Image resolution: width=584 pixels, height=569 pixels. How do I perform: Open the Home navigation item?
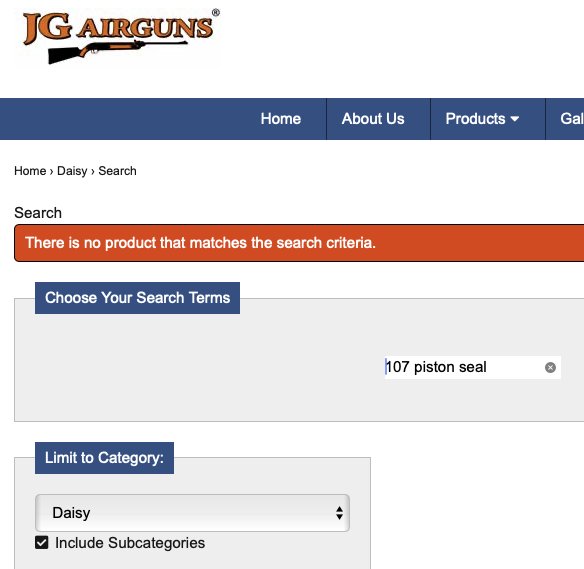(x=280, y=119)
